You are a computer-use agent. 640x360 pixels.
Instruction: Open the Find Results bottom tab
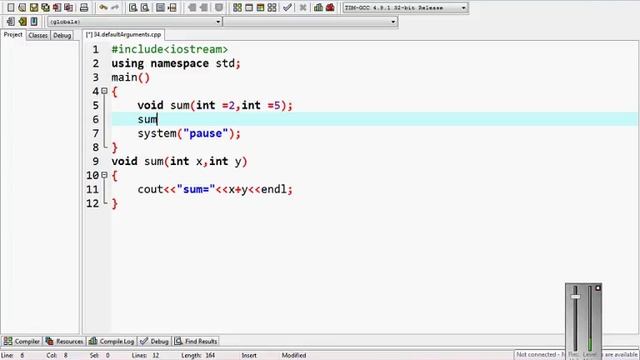[x=196, y=341]
